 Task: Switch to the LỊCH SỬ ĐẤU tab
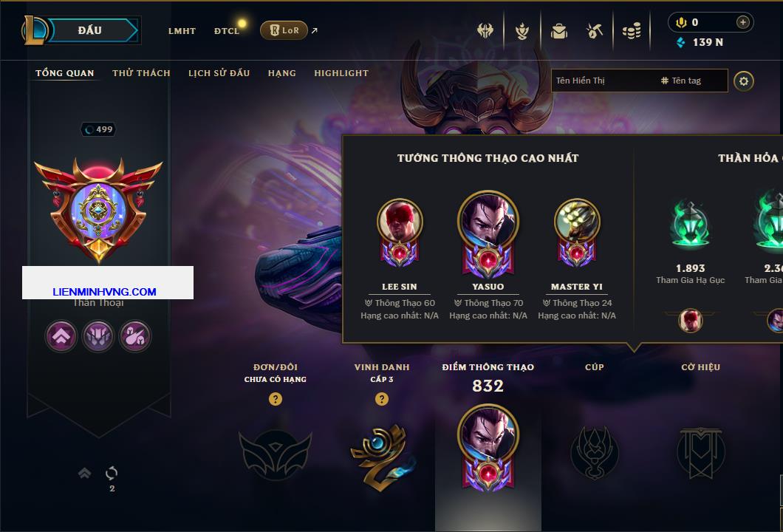(x=219, y=73)
